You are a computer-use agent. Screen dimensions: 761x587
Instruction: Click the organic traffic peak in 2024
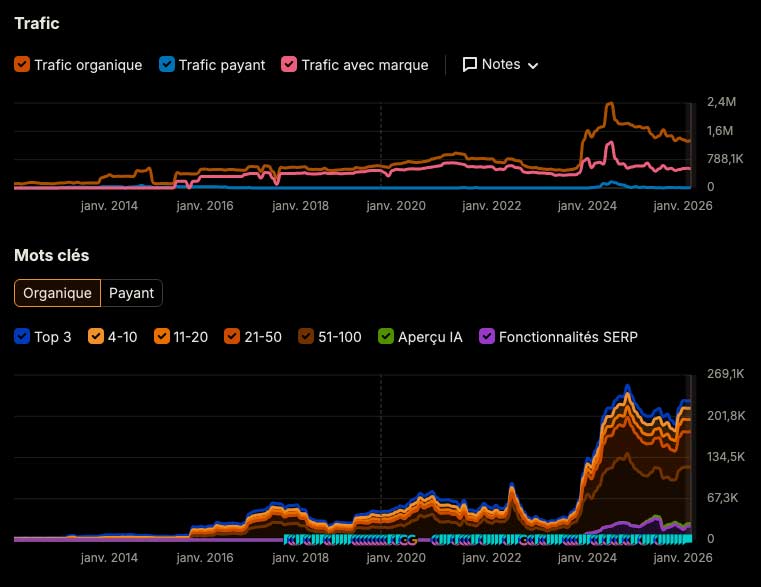tap(610, 104)
